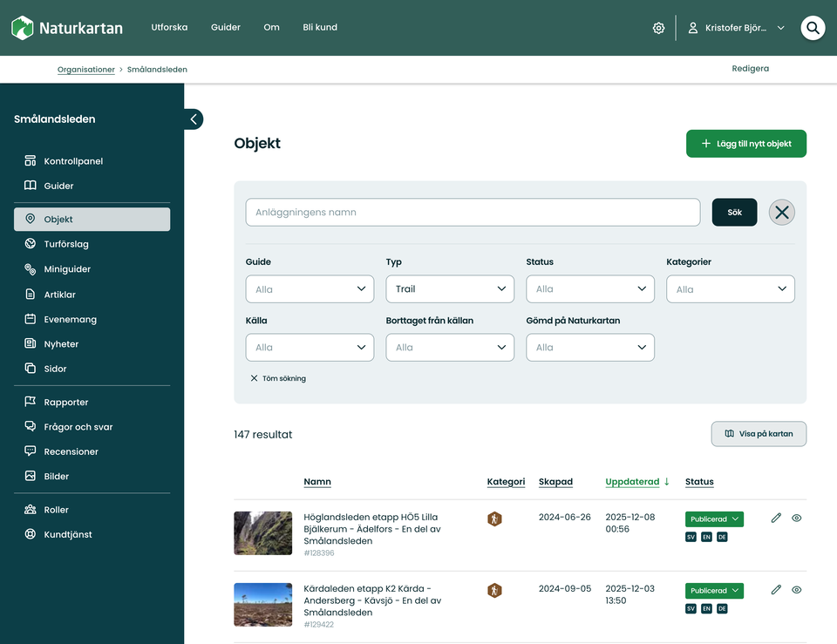Click the Naturkartan logo icon
The image size is (837, 644).
pyautogui.click(x=23, y=28)
